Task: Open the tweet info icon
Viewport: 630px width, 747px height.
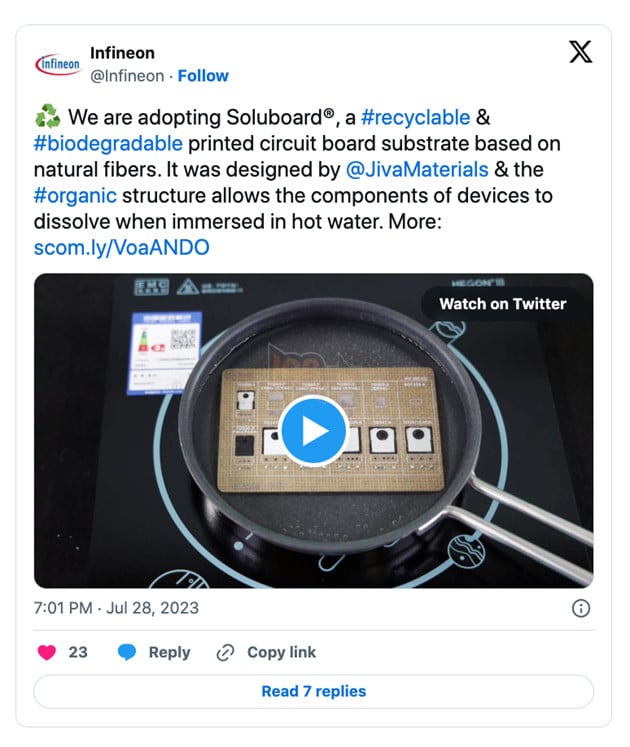Action: point(580,608)
